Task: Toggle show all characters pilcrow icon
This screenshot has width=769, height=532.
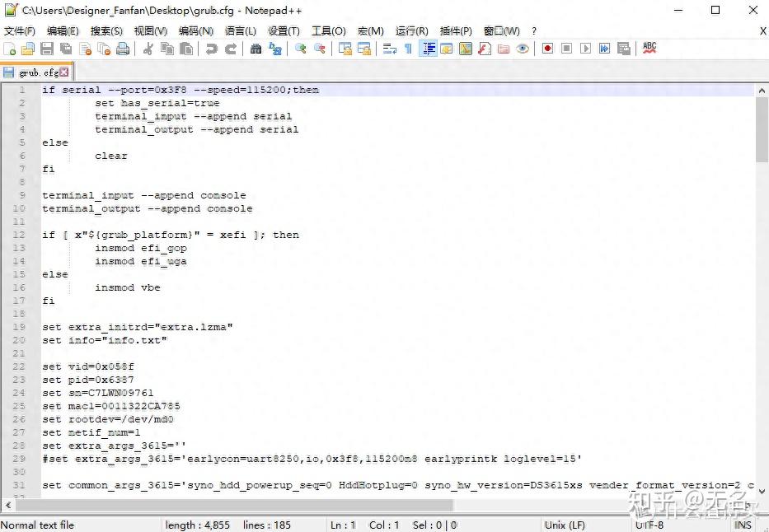Action: 408,49
